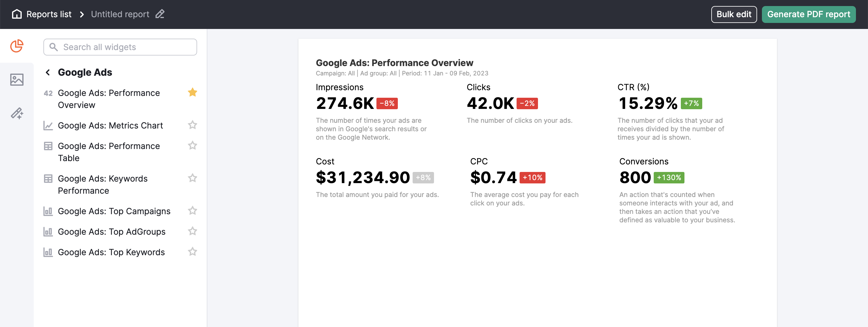Favorite the Keywords Performance widget's star
868x327 pixels.
pos(192,178)
